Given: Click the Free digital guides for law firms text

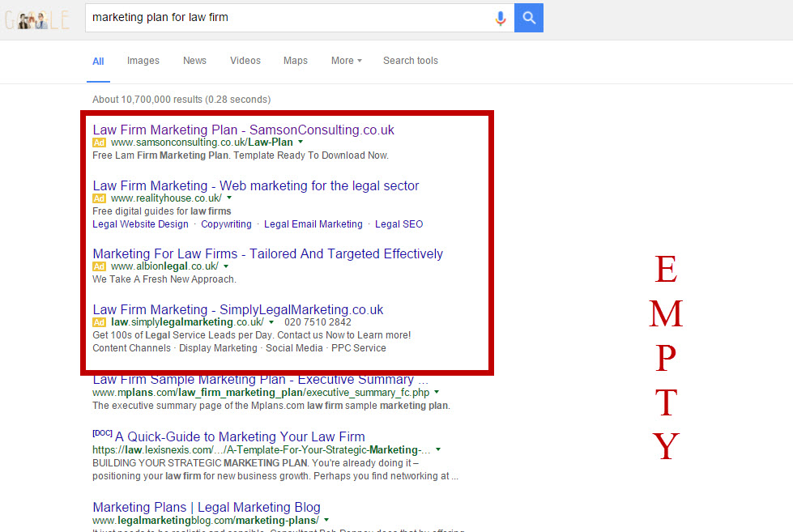Looking at the screenshot, I should tap(162, 211).
